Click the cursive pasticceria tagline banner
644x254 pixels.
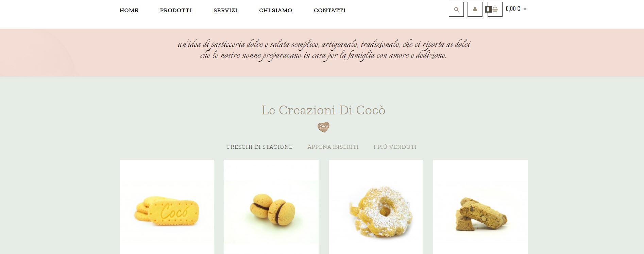(324, 50)
